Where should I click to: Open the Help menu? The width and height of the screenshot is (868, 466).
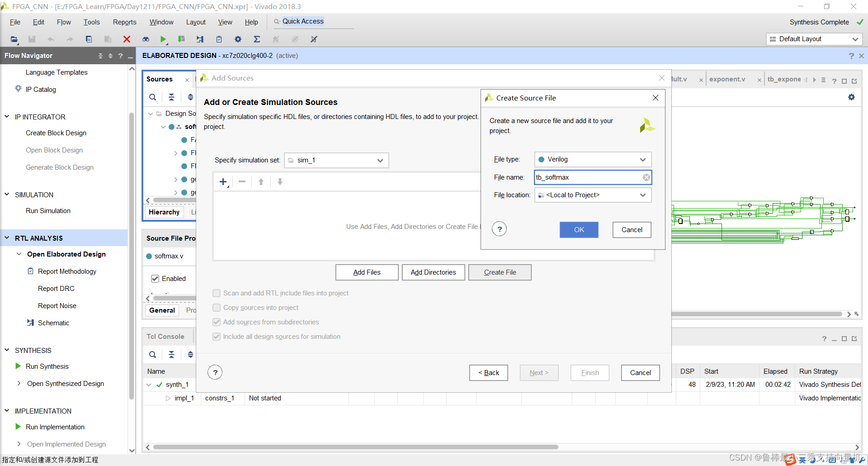[251, 22]
